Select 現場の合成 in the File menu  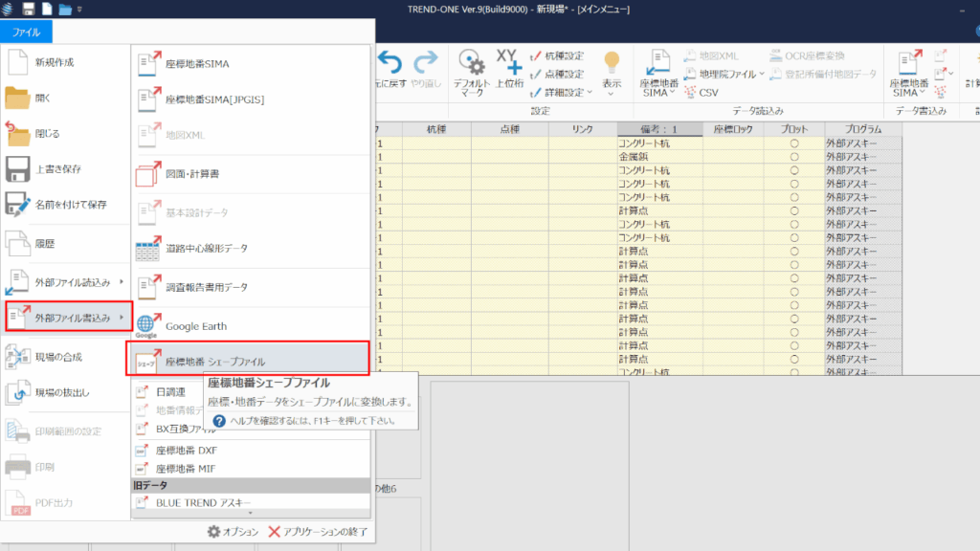(66, 357)
